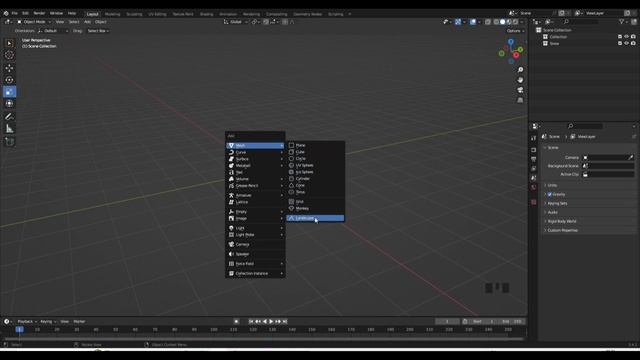Select the Rotate tool in the left toolbar
This screenshot has height=360, width=640.
pos(9,80)
